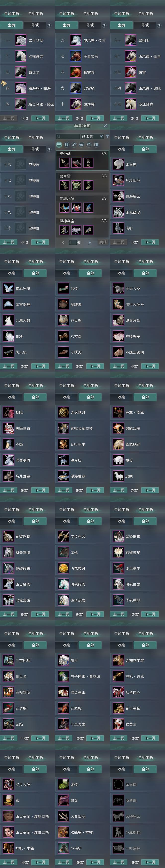This screenshot has height=868, width=165.
Task: Go to previous page arrow in 马具秘鉴
Action: point(63,242)
